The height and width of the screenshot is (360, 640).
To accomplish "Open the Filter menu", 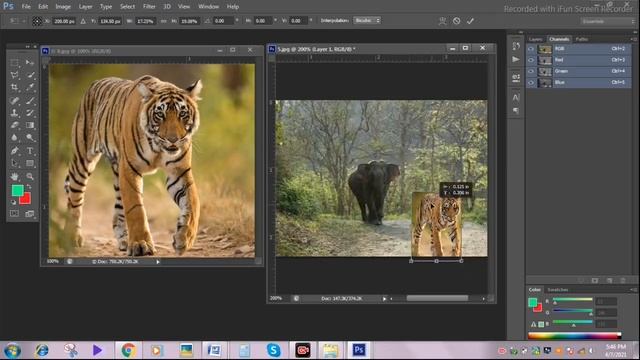I will (149, 7).
